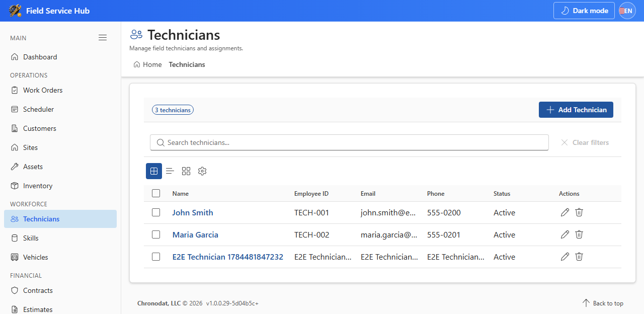
Task: Open Customers section
Action: (60, 128)
